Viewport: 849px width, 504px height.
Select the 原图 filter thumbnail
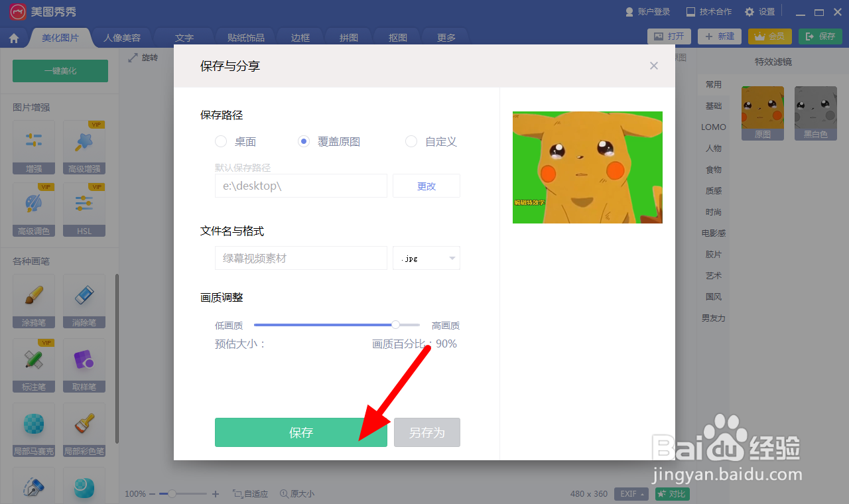[x=763, y=113]
